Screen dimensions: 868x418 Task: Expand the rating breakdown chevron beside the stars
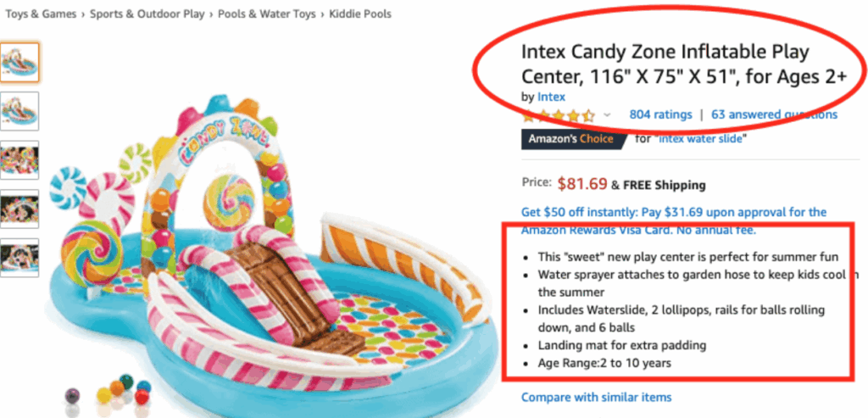tap(607, 115)
